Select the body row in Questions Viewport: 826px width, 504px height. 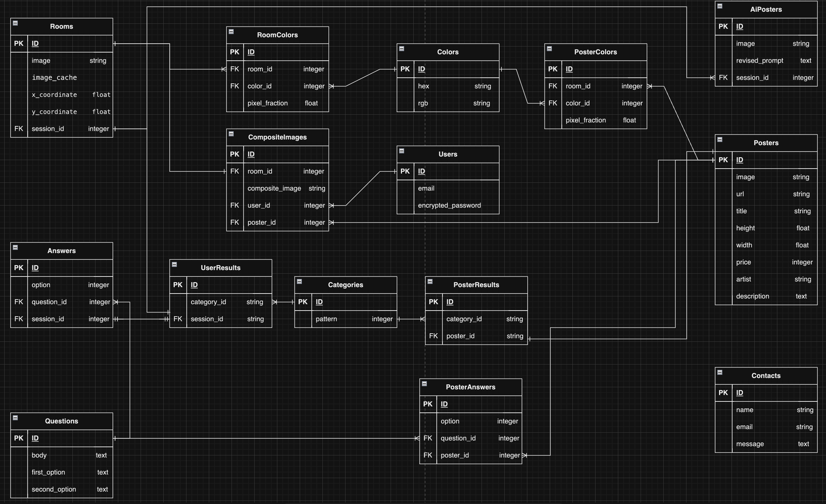click(61, 455)
